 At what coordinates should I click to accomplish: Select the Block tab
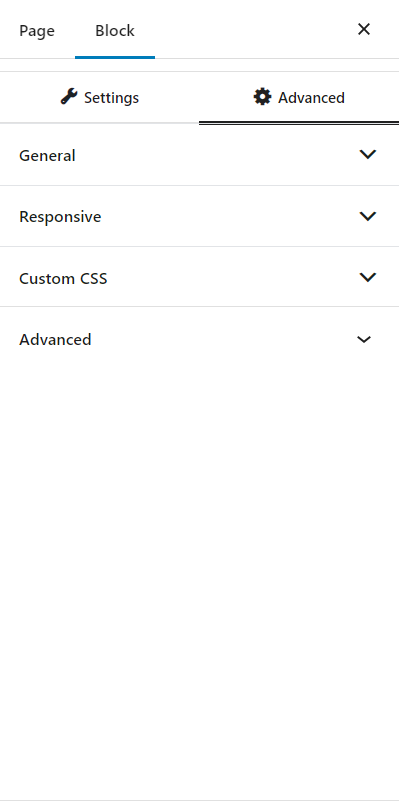115,30
